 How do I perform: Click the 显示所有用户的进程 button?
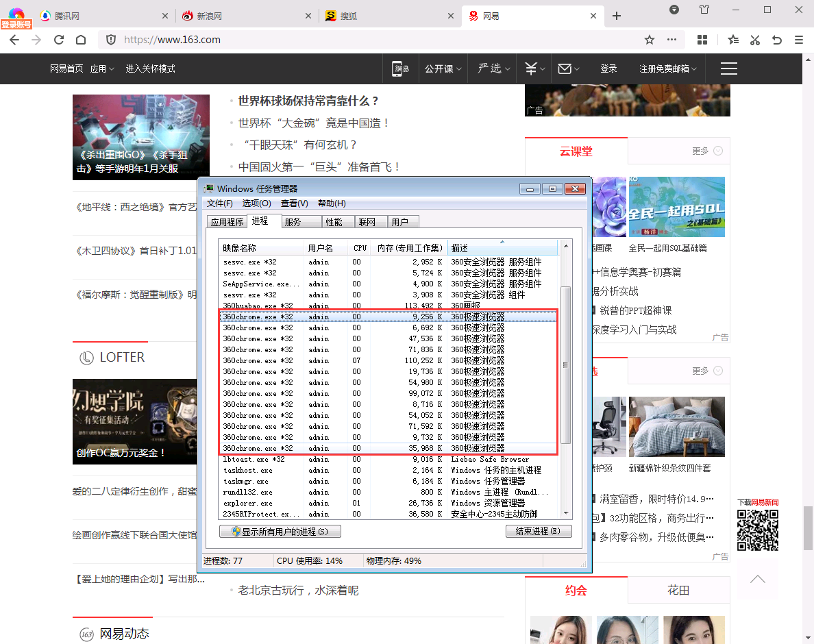(x=280, y=532)
